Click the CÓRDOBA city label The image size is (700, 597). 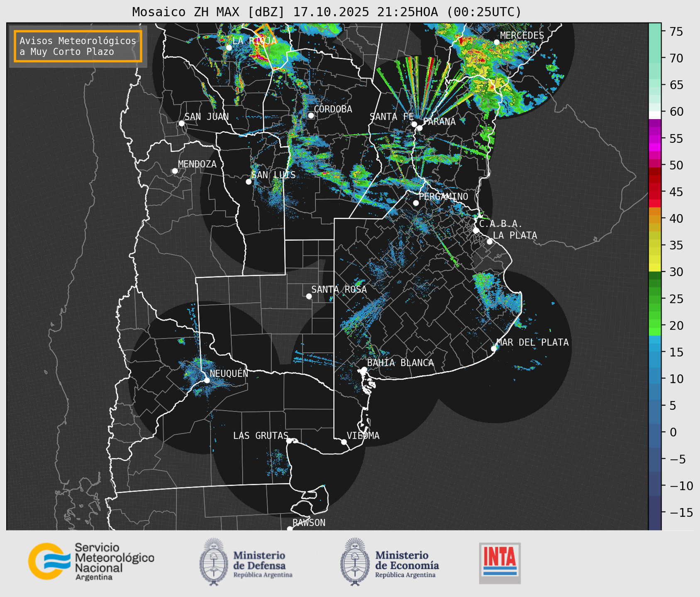pos(333,109)
